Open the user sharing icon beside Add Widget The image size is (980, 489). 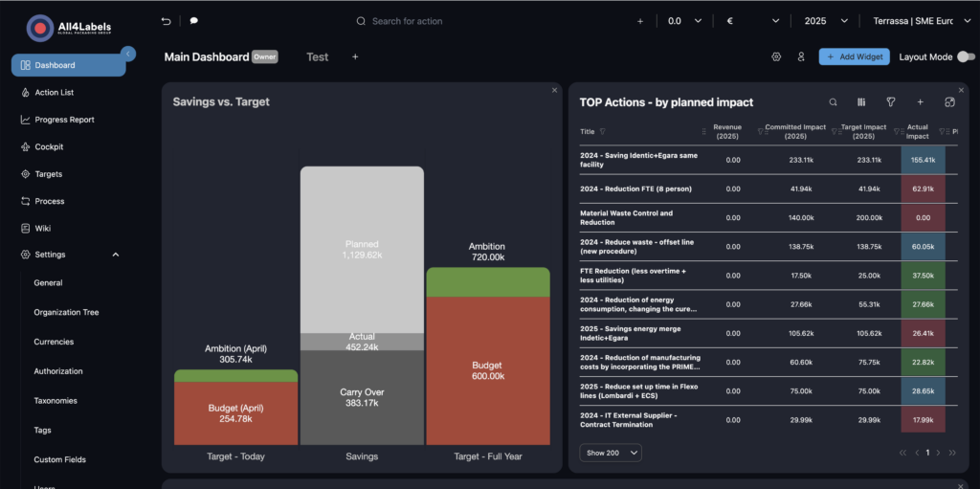(x=801, y=57)
